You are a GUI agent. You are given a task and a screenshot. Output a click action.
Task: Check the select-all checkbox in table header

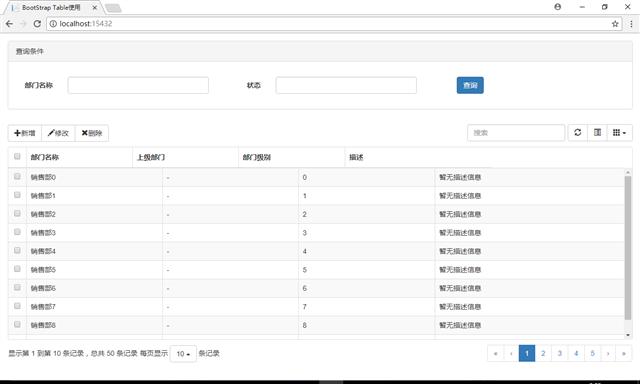(17, 156)
